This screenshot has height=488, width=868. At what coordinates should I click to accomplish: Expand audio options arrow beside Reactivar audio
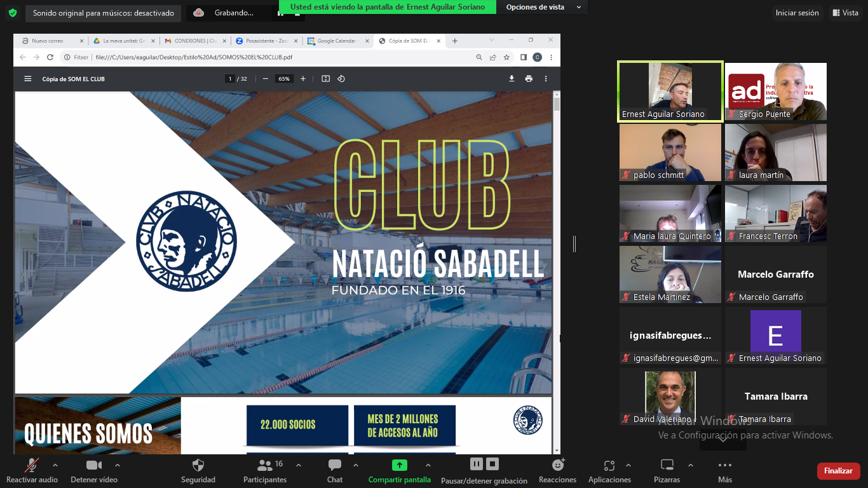coord(55,465)
